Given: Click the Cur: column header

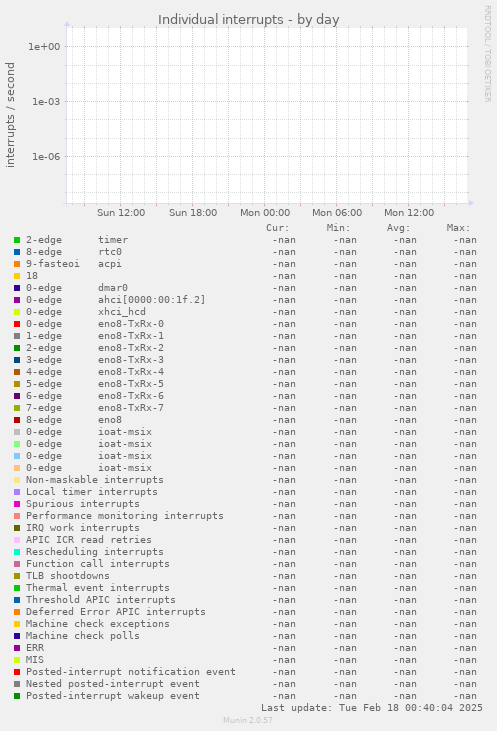Looking at the screenshot, I should tap(278, 228).
